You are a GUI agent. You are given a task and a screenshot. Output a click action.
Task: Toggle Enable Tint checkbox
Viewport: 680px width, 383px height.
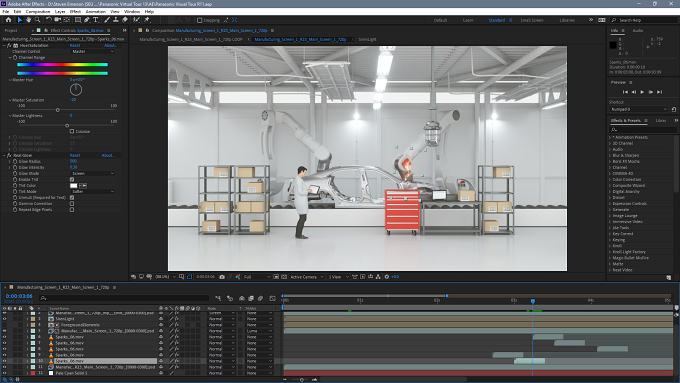(x=72, y=179)
